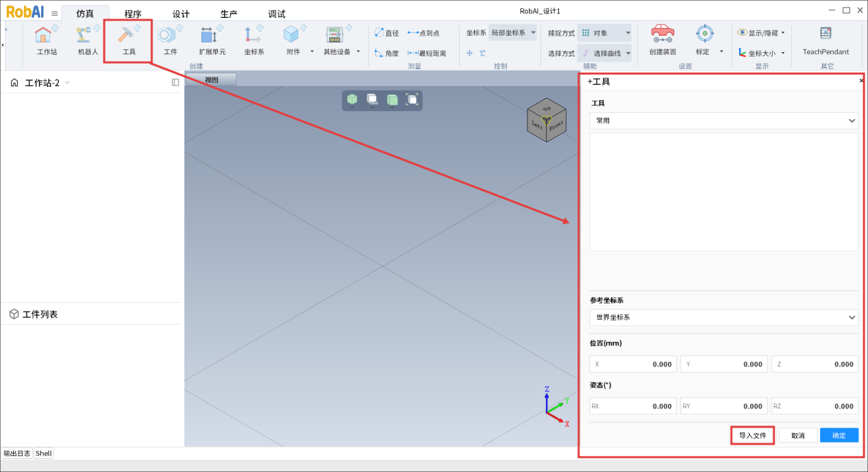Open the 选择曲线 selection mode dropdown
The width and height of the screenshot is (868, 472).
tap(604, 53)
